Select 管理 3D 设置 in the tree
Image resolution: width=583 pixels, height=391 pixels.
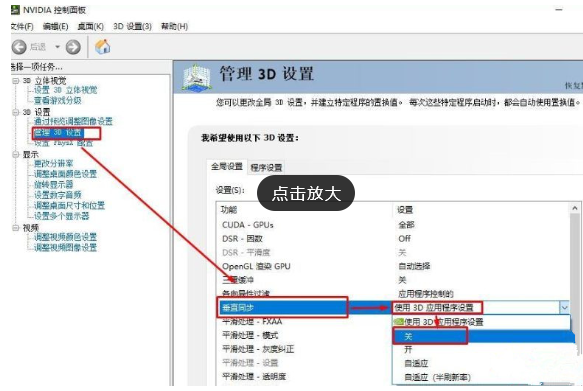[x=58, y=133]
